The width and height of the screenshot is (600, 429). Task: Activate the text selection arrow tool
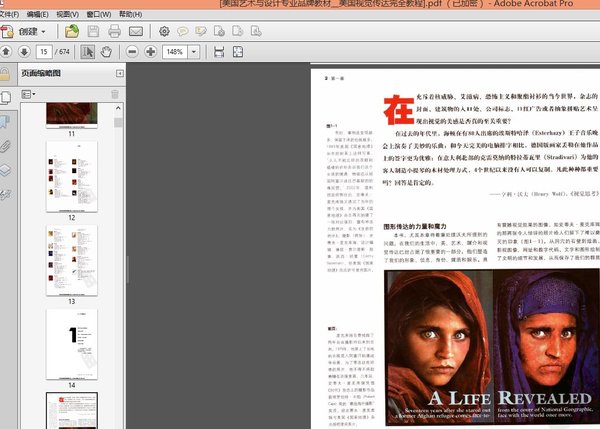(x=88, y=51)
